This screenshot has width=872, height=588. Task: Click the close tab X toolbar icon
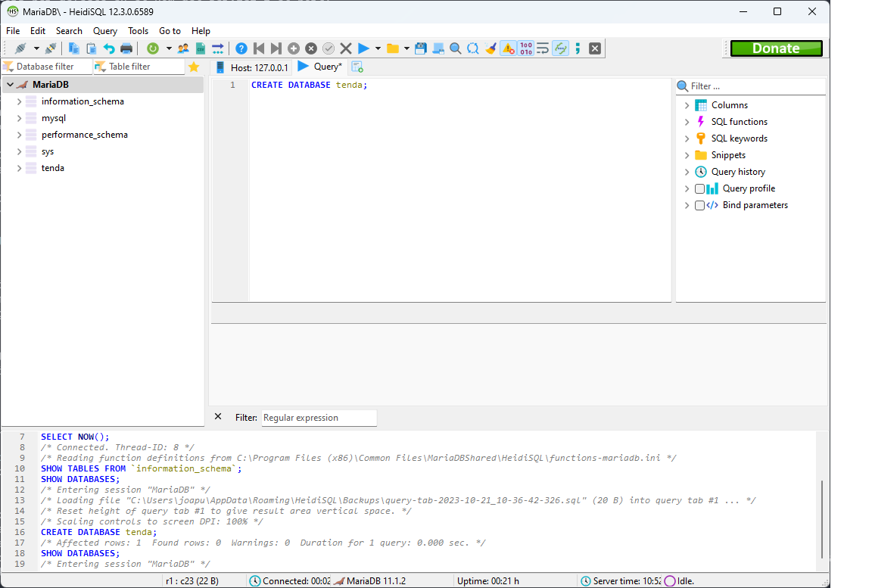(x=595, y=48)
